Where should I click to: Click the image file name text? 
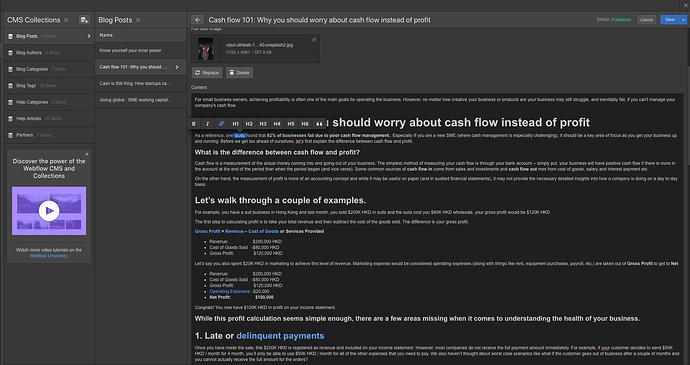tap(259, 45)
